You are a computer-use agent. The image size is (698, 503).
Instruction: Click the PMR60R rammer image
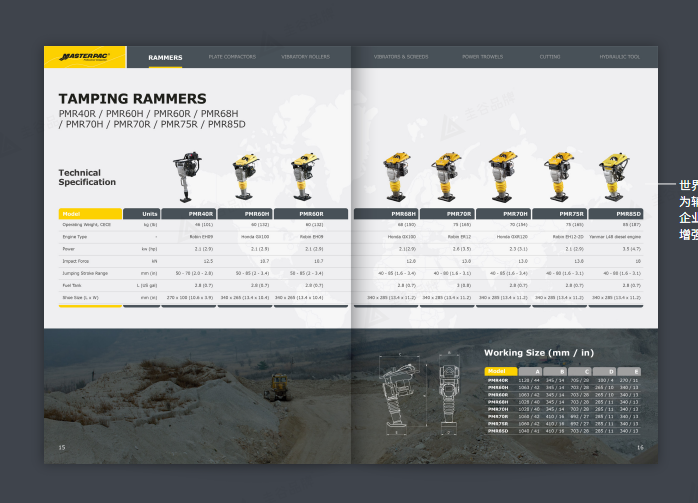click(301, 178)
